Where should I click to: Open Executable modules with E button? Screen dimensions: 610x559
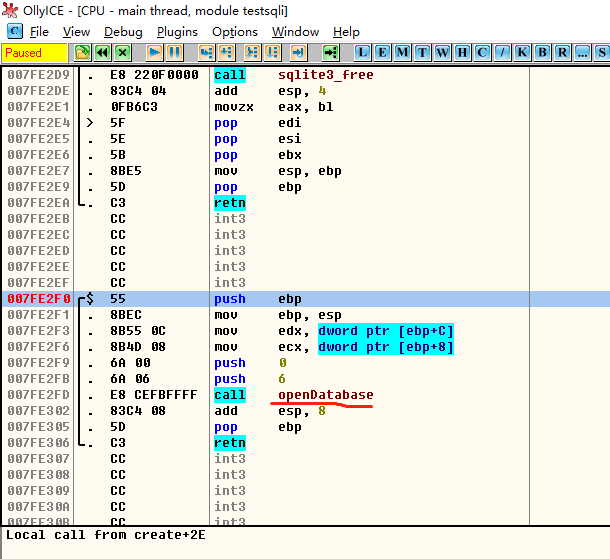pos(383,52)
